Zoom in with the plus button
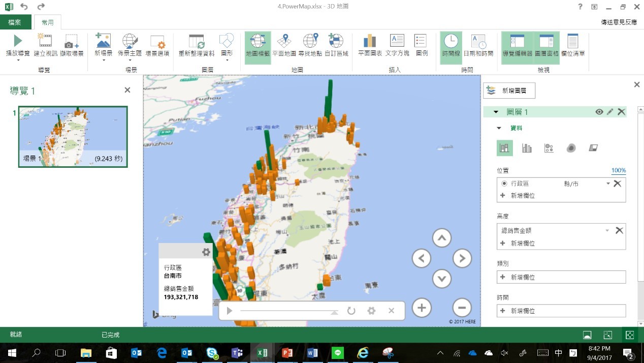The height and width of the screenshot is (363, 644). pyautogui.click(x=422, y=308)
